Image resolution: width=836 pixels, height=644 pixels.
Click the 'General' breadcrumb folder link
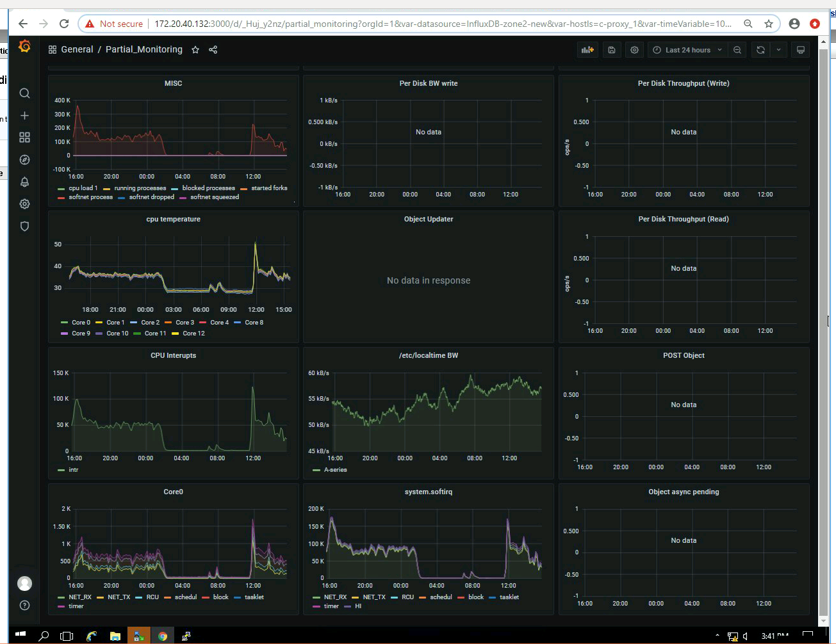tap(77, 49)
